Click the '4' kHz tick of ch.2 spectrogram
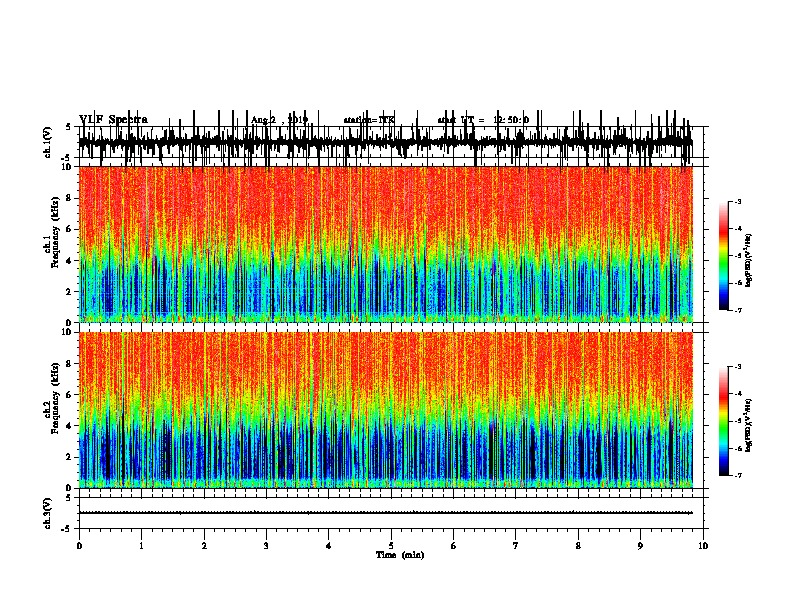This screenshot has height=612, width=792. point(70,426)
